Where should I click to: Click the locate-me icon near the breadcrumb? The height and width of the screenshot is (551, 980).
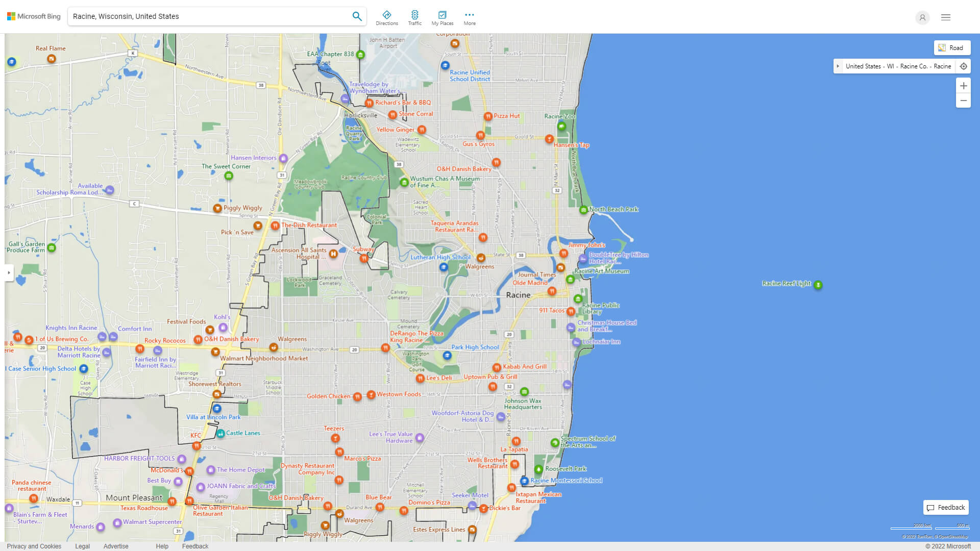click(x=964, y=66)
